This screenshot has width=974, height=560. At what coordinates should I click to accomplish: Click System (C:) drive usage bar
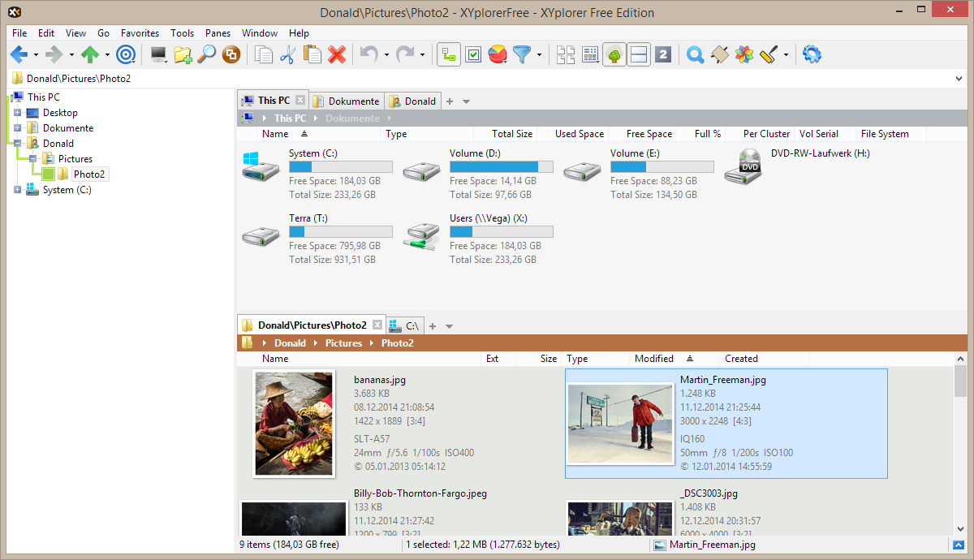(341, 167)
